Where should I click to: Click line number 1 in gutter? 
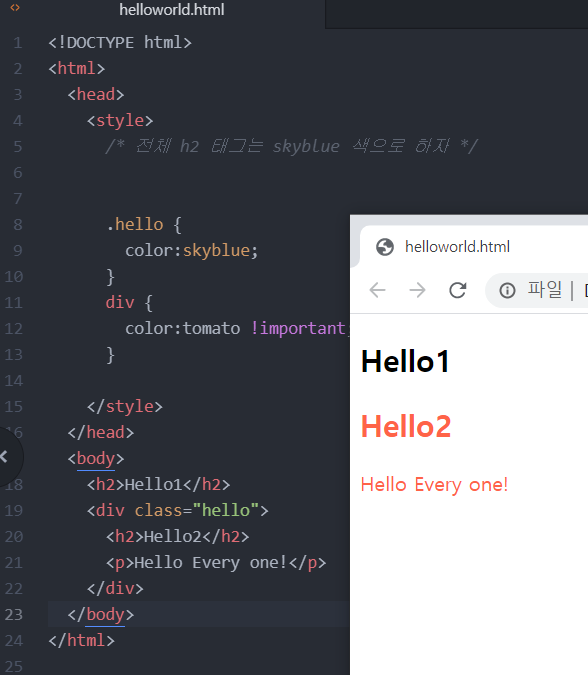18,43
